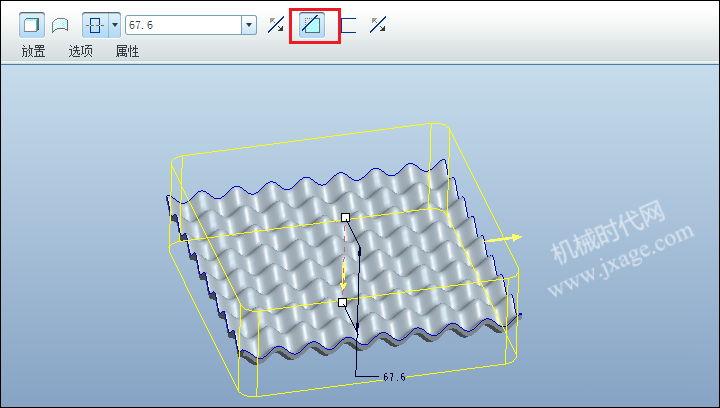Viewport: 720px width, 408px height.
Task: Click the depth value field showing 67.6
Action: point(184,25)
